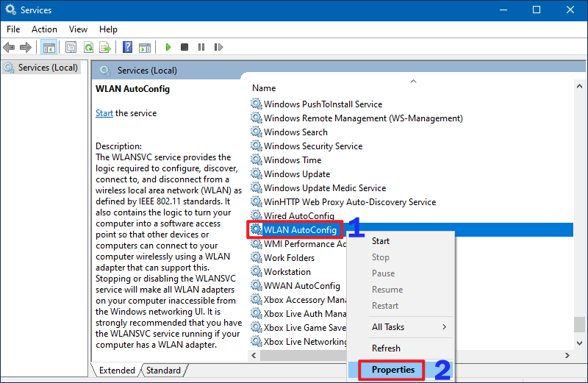Click the Name column header
588x383 pixels.
(264, 88)
